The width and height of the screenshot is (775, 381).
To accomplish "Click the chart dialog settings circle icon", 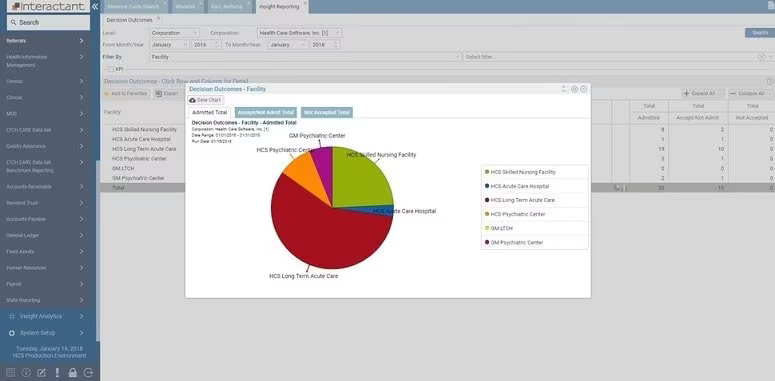I will (x=574, y=89).
